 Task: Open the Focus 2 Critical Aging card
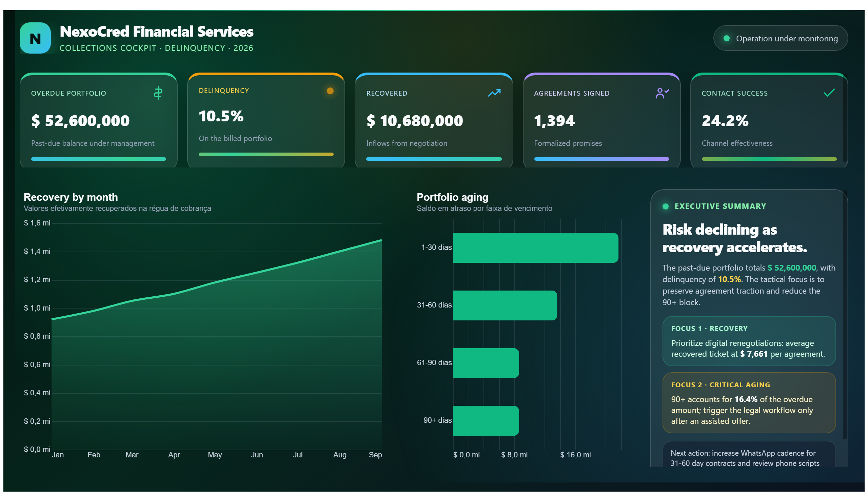tap(749, 403)
